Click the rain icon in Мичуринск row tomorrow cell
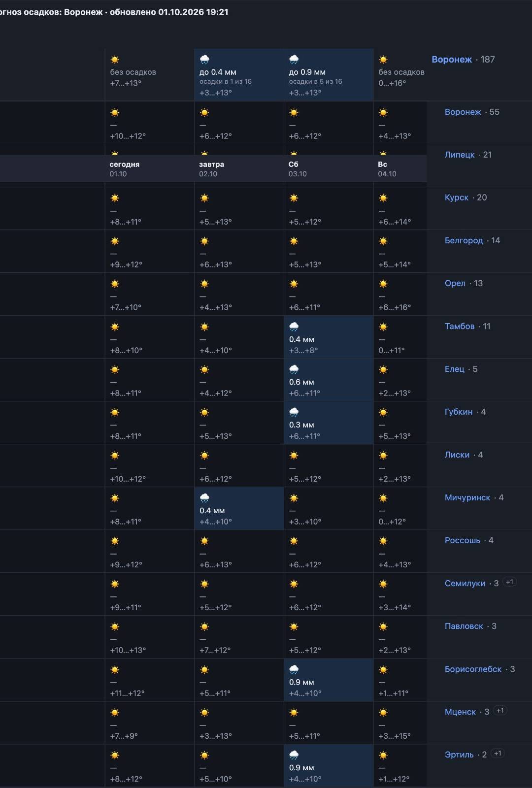The height and width of the screenshot is (788, 532). [204, 498]
